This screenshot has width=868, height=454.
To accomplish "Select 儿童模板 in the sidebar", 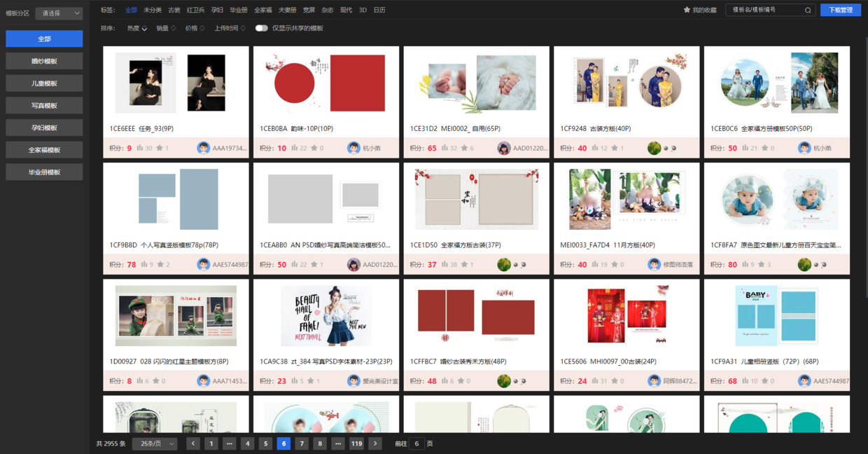I will [x=44, y=83].
